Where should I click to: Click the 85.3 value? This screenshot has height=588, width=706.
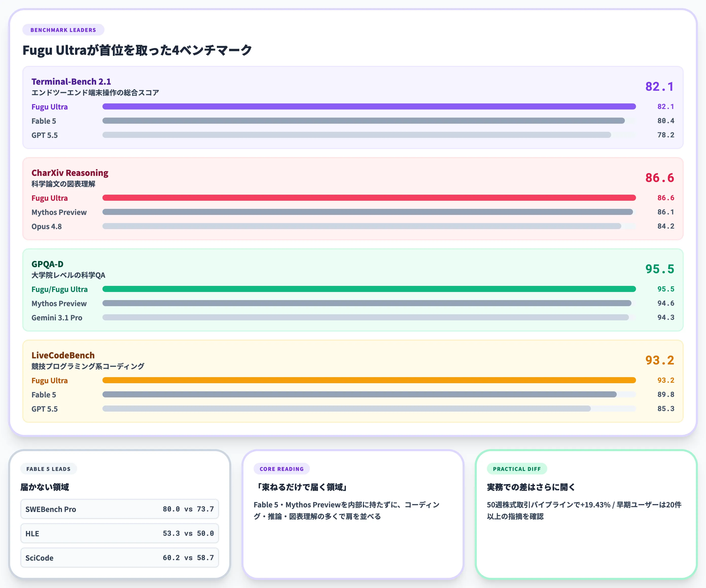[x=666, y=409]
